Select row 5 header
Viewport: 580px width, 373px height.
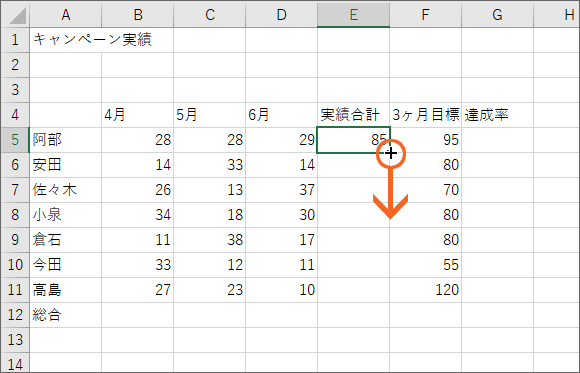pos(15,140)
